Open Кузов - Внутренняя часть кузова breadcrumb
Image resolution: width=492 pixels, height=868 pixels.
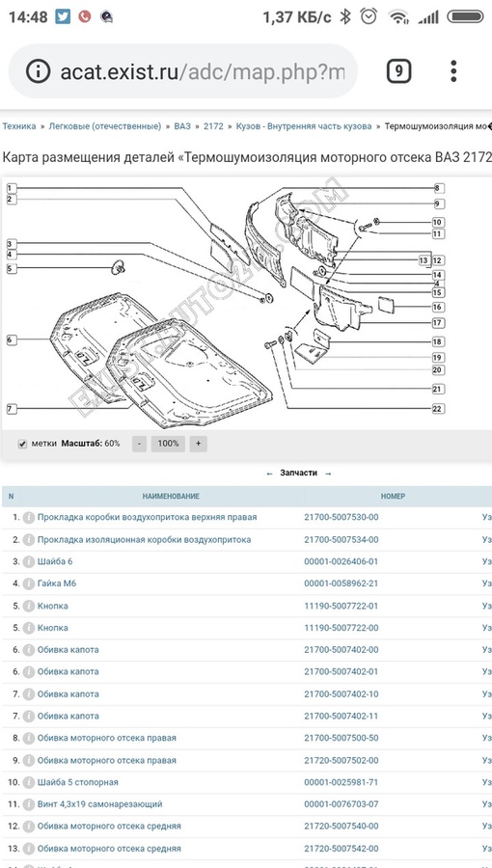pyautogui.click(x=304, y=126)
